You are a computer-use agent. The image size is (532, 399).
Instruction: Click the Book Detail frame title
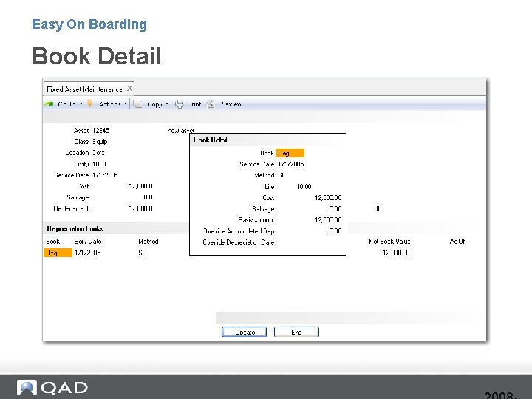pos(211,140)
